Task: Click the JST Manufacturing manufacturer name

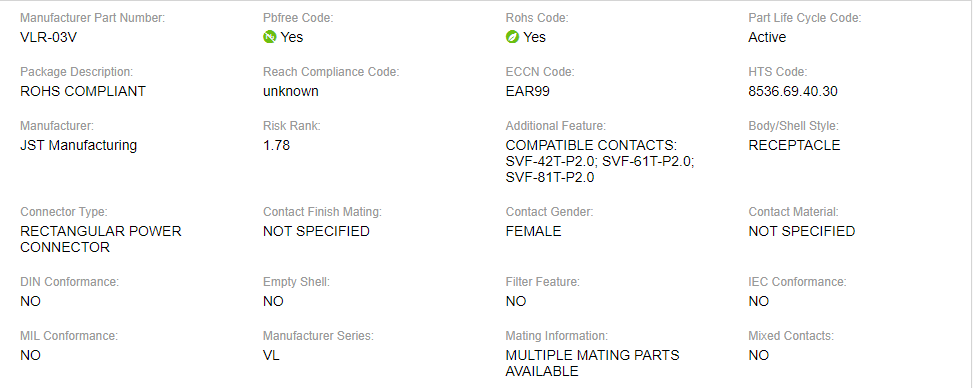Action: (78, 145)
